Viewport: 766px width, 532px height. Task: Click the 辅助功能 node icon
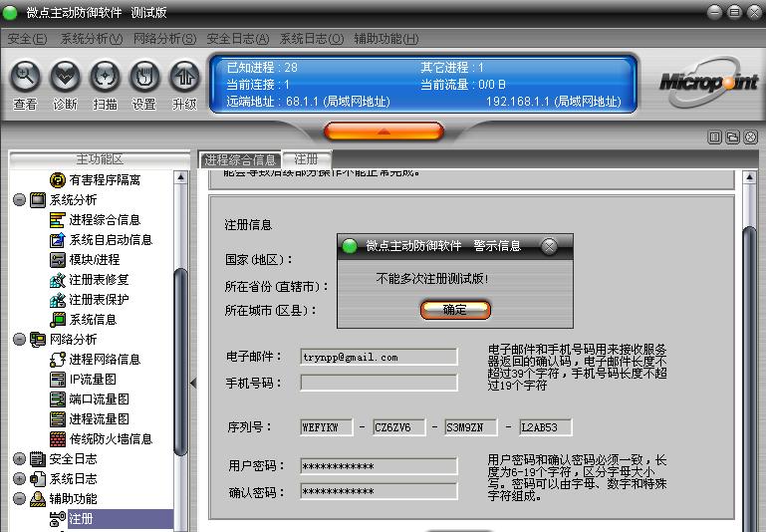pyautogui.click(x=38, y=499)
